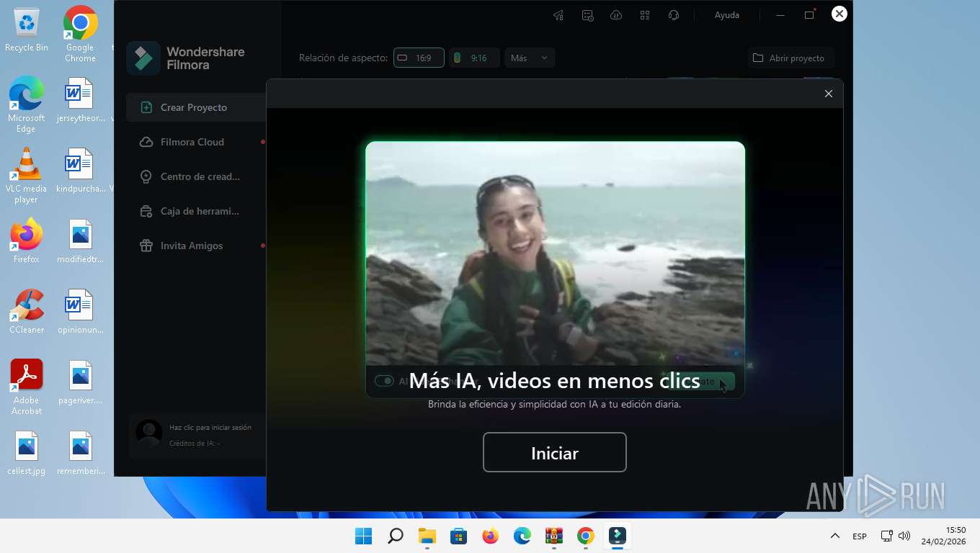This screenshot has width=980, height=553.
Task: Toggle the switch in the promo video
Action: click(x=384, y=381)
